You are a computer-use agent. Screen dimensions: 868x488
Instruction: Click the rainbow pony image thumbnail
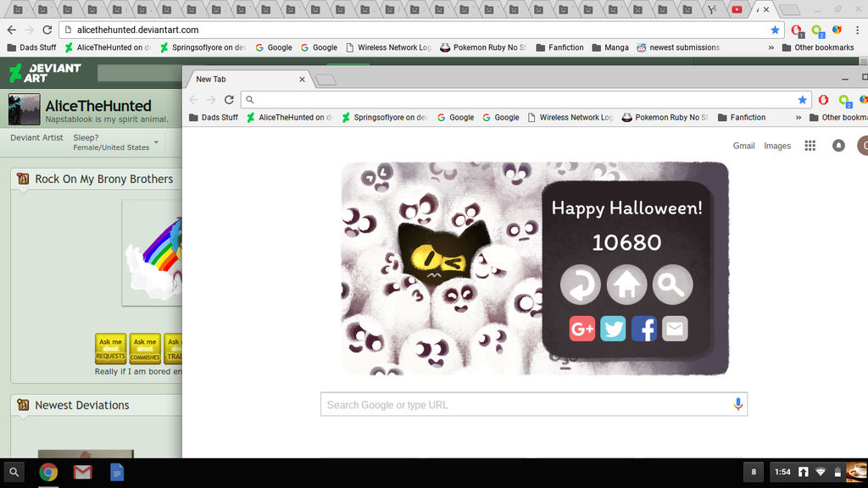click(x=153, y=252)
